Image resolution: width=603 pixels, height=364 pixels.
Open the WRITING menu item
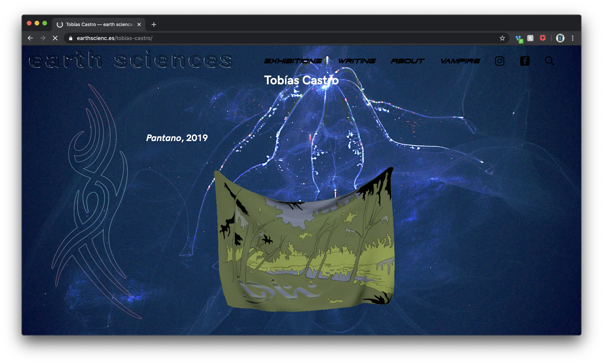(x=357, y=61)
